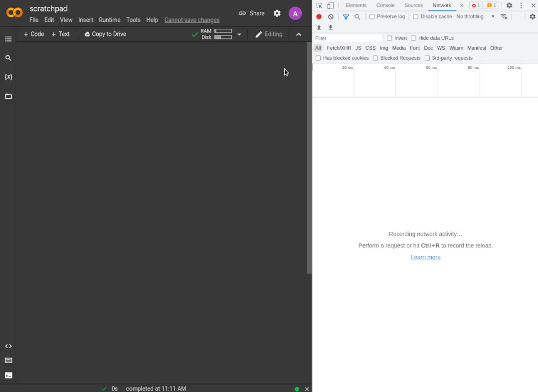Import a HAR file using the upload arrow
This screenshot has height=392, width=538.
[x=319, y=27]
